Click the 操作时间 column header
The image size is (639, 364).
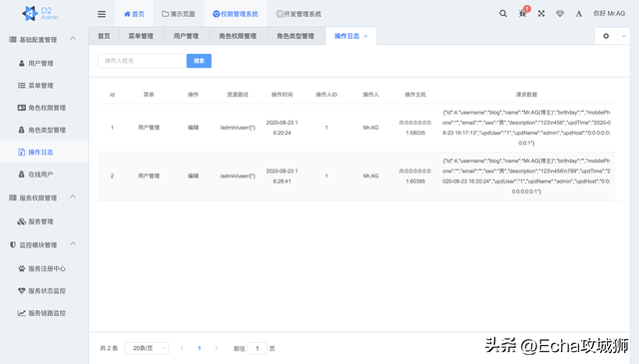(x=282, y=95)
